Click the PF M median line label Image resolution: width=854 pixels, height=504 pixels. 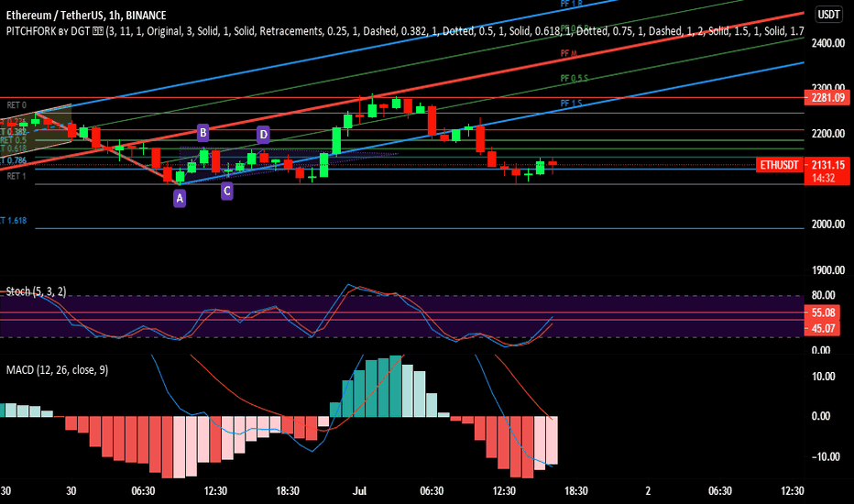click(569, 53)
